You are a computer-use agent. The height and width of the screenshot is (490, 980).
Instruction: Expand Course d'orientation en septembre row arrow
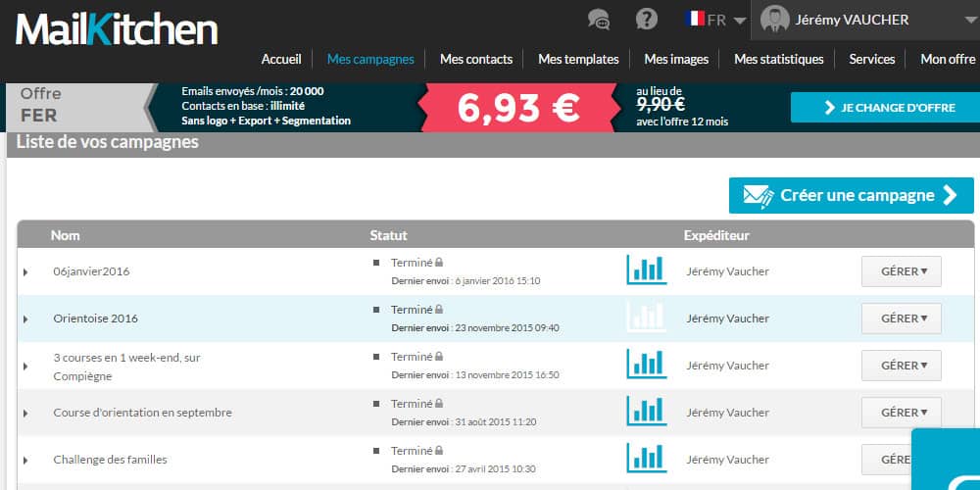pos(25,414)
